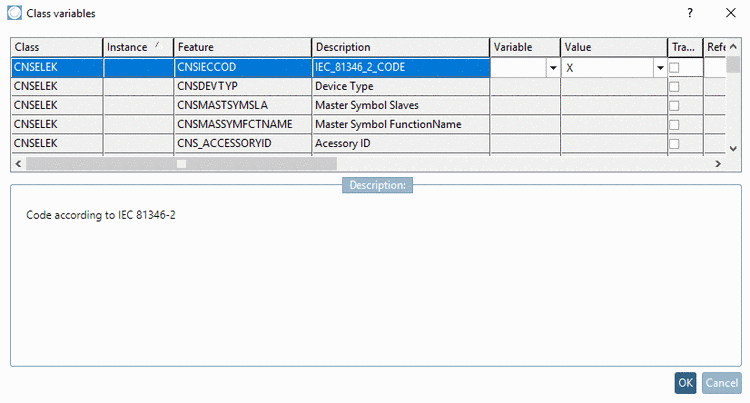This screenshot has height=403, width=750.
Task: Toggle Tra... checkbox for Master Symbol FunctionName row
Action: click(674, 125)
